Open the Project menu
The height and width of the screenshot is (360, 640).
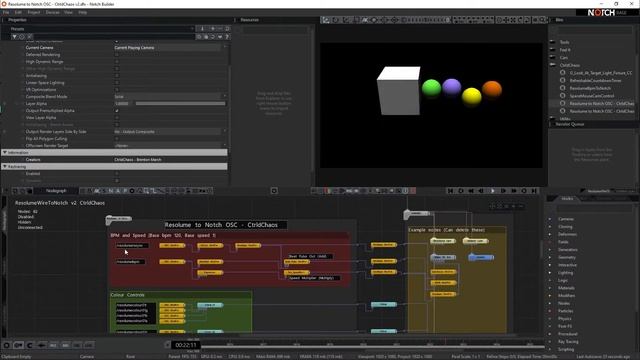pyautogui.click(x=34, y=12)
